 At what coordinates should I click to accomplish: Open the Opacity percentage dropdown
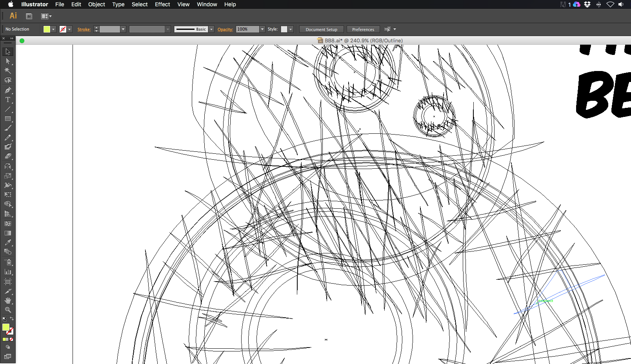tap(262, 29)
